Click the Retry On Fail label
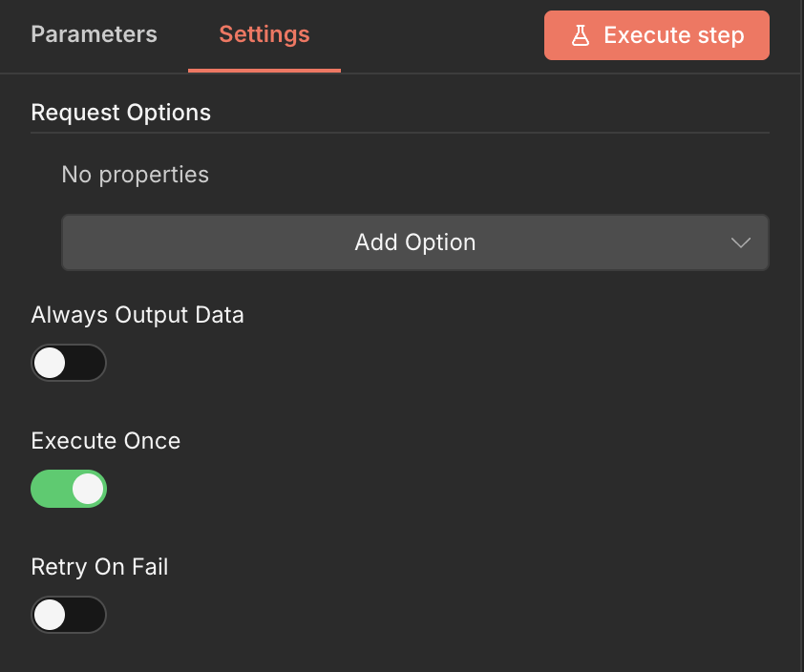This screenshot has width=804, height=672. point(99,567)
